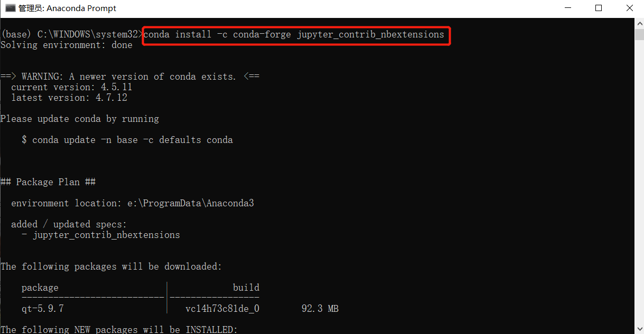Click 'The following NEW packages will be INSTALLED' line
The width and height of the screenshot is (644, 334).
[x=119, y=329]
